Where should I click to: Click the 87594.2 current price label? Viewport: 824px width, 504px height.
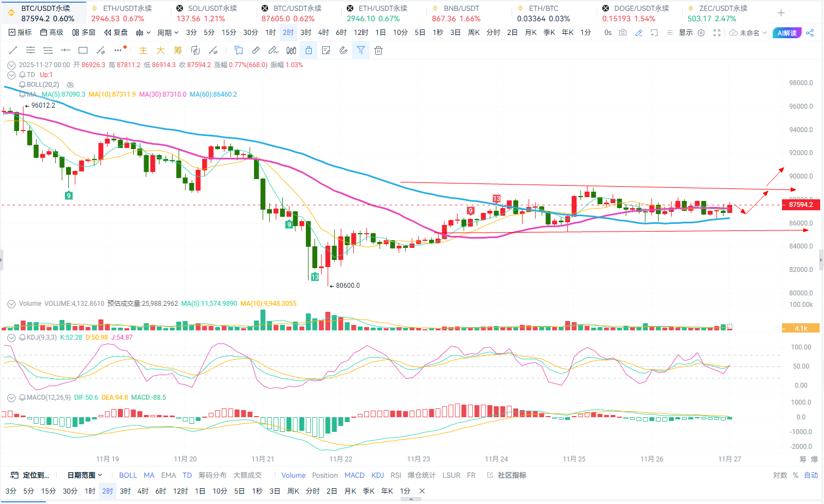[801, 205]
